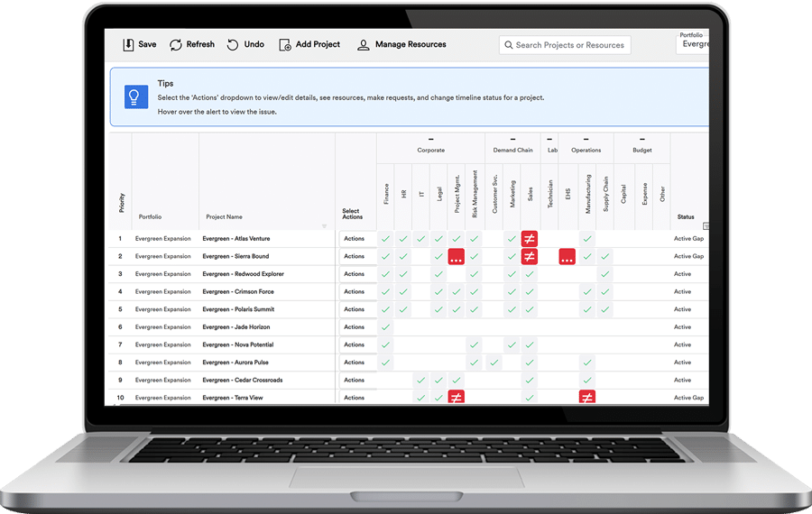Click the Tips lightbulb icon
The image size is (812, 514).
(x=136, y=96)
